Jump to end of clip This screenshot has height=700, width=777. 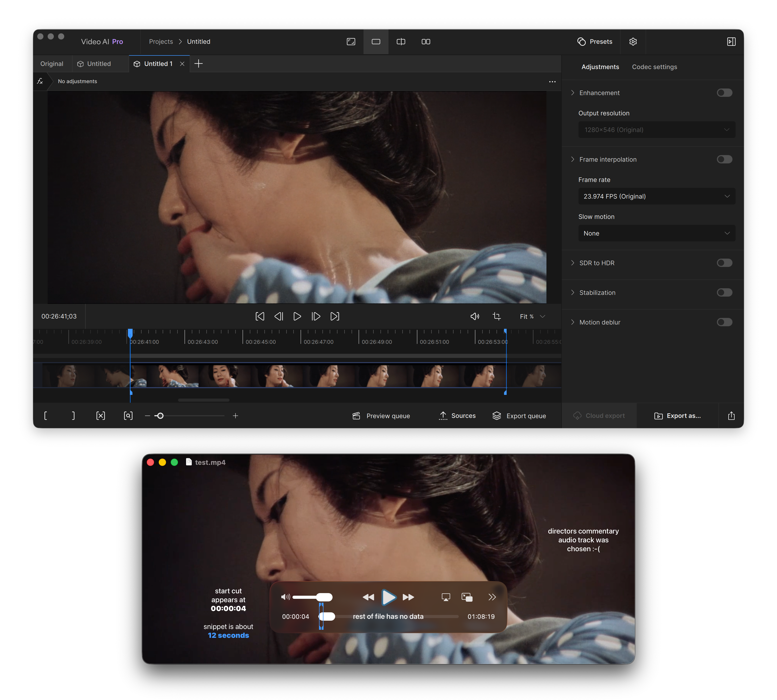tap(335, 316)
